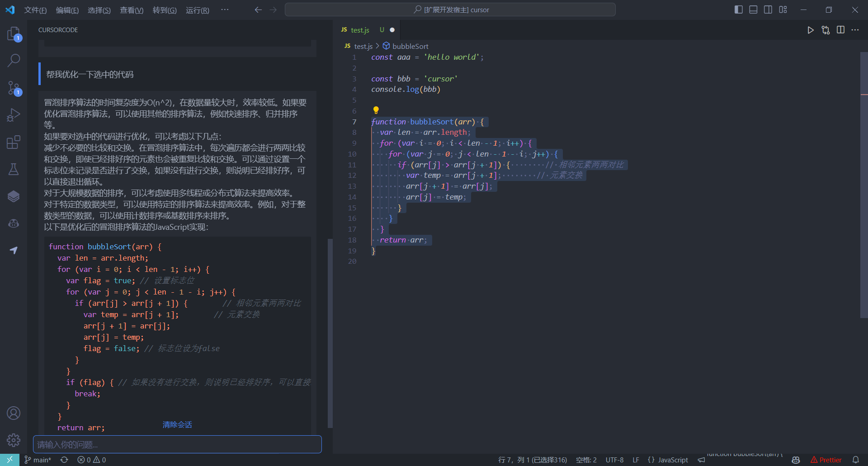Open the Source Control view
Screen dimensions: 868x466
(13, 88)
